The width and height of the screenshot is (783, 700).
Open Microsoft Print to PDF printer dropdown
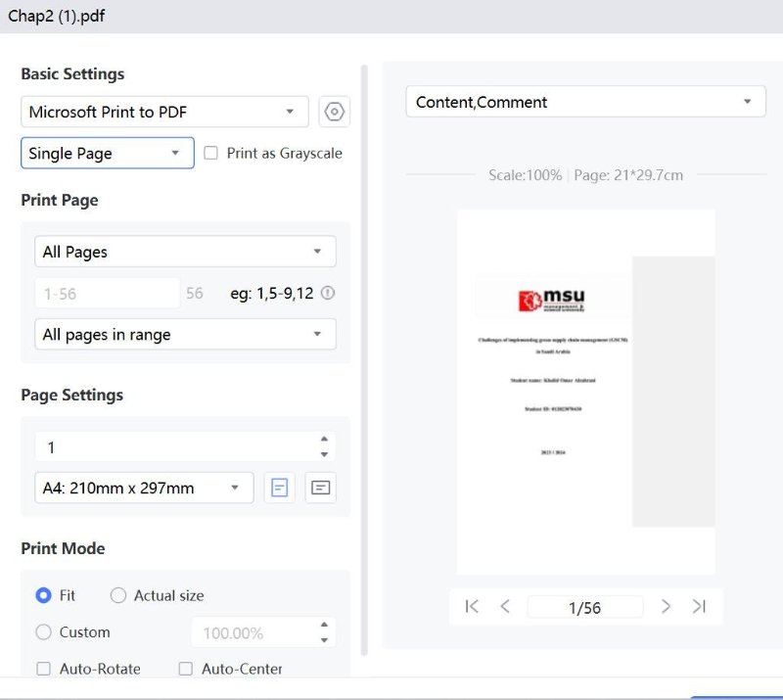[x=164, y=113]
